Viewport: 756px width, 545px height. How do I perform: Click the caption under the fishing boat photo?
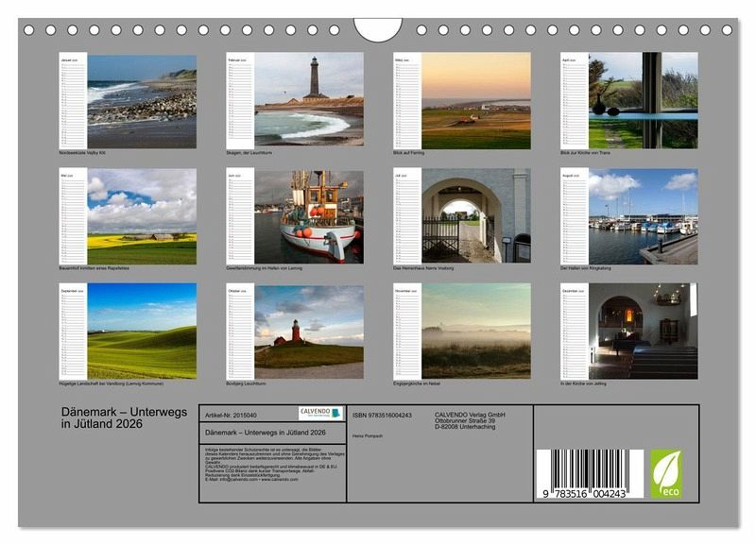(265, 268)
